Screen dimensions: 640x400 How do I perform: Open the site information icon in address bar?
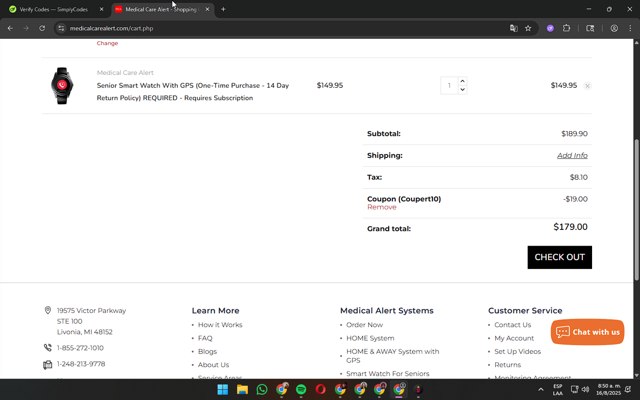coord(61,28)
